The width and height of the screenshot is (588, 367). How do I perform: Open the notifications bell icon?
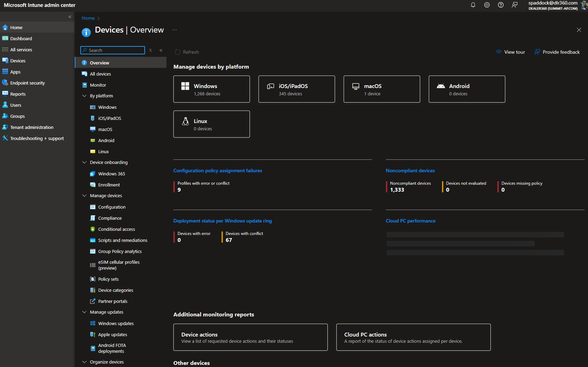(473, 5)
